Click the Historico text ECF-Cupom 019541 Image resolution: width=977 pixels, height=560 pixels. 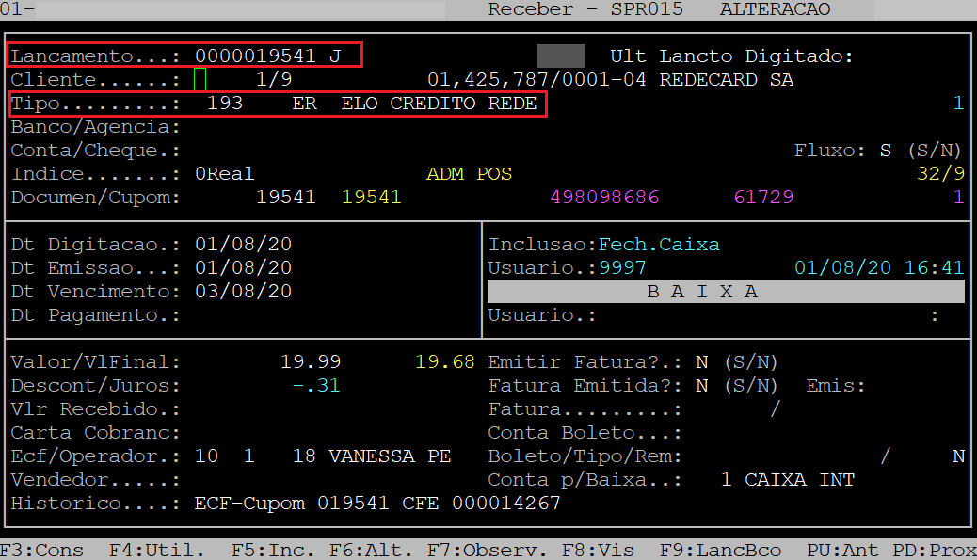click(292, 504)
